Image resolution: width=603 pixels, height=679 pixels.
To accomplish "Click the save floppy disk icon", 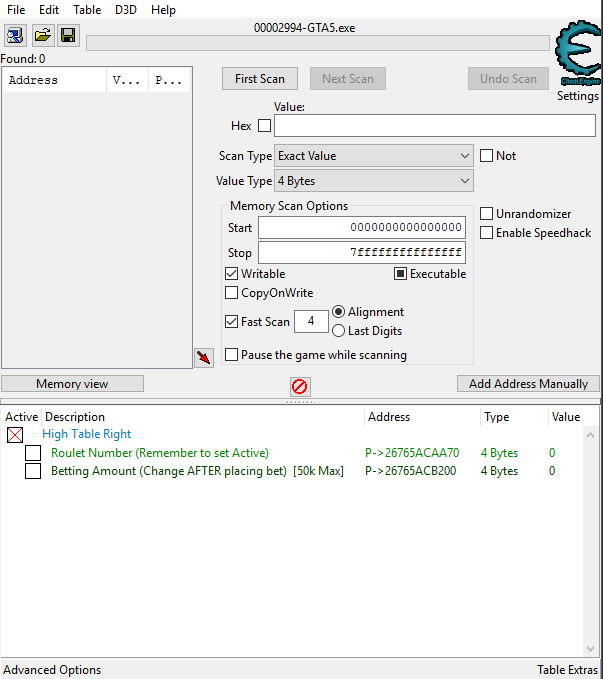I will pos(68,36).
